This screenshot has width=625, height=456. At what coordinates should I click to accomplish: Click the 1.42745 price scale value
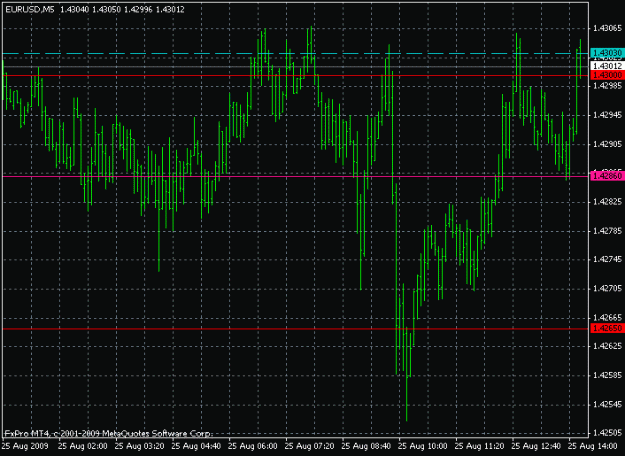click(607, 259)
